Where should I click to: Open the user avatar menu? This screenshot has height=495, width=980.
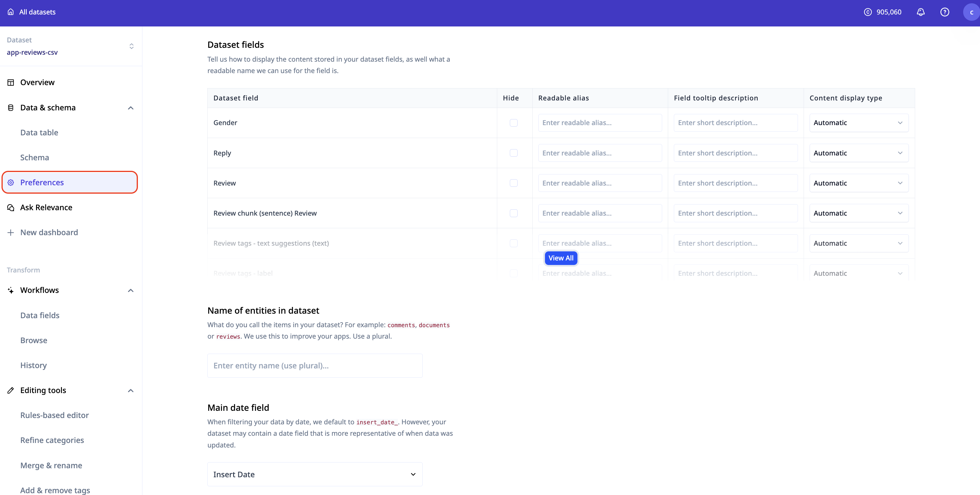[x=971, y=12]
